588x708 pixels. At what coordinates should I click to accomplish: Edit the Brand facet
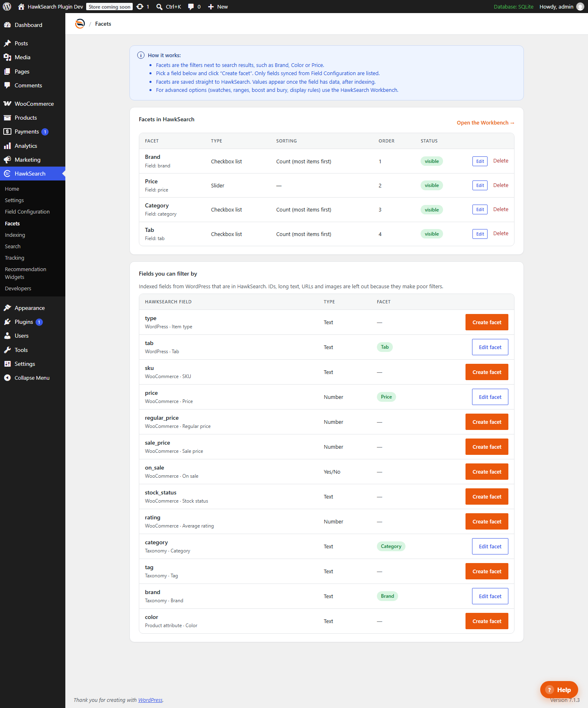[480, 161]
